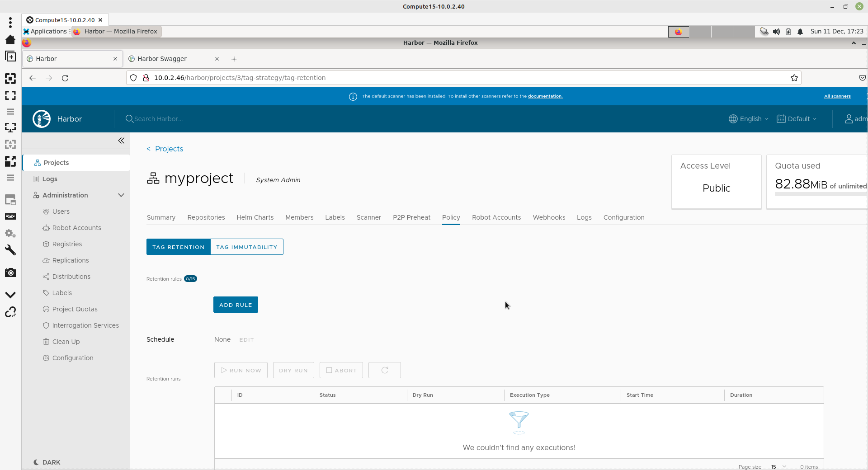Image resolution: width=868 pixels, height=470 pixels.
Task: Select the Tag Retention toggle button
Action: 178,247
